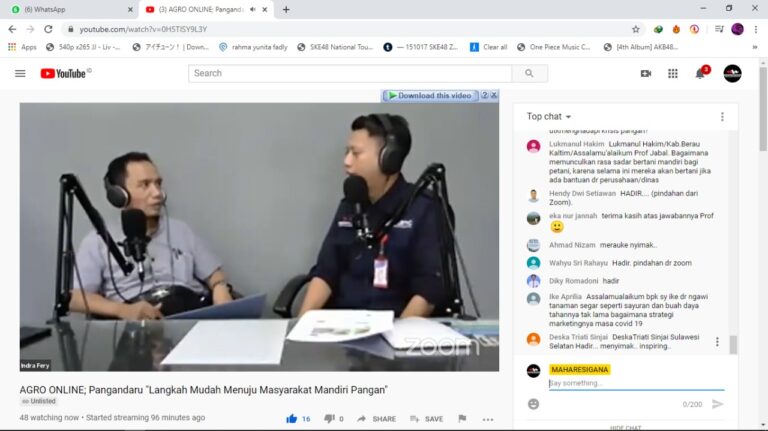Open the 4th Album AKB48 bookmark
This screenshot has height=431, width=768.
(x=641, y=47)
